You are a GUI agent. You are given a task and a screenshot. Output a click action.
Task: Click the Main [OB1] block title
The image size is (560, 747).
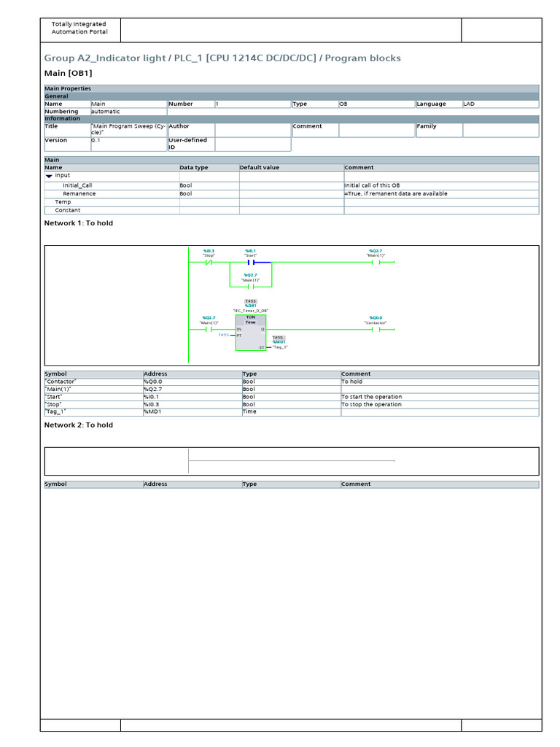coord(68,73)
